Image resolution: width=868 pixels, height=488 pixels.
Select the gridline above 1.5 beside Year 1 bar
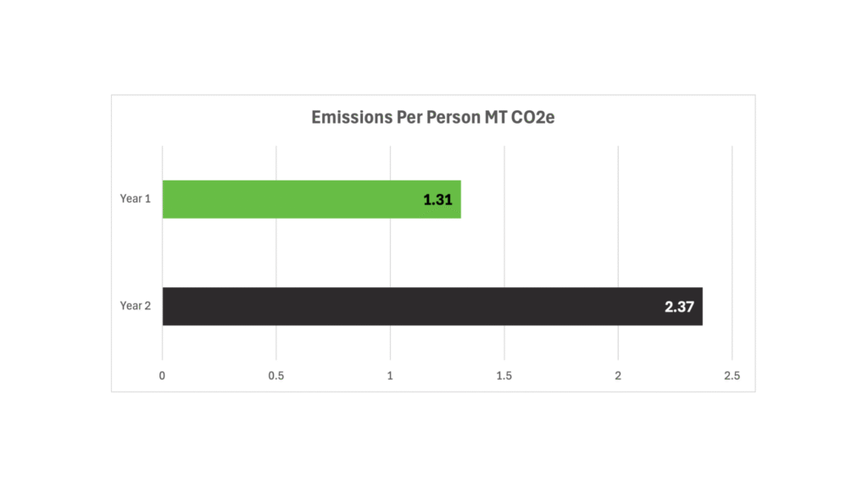pos(504,199)
